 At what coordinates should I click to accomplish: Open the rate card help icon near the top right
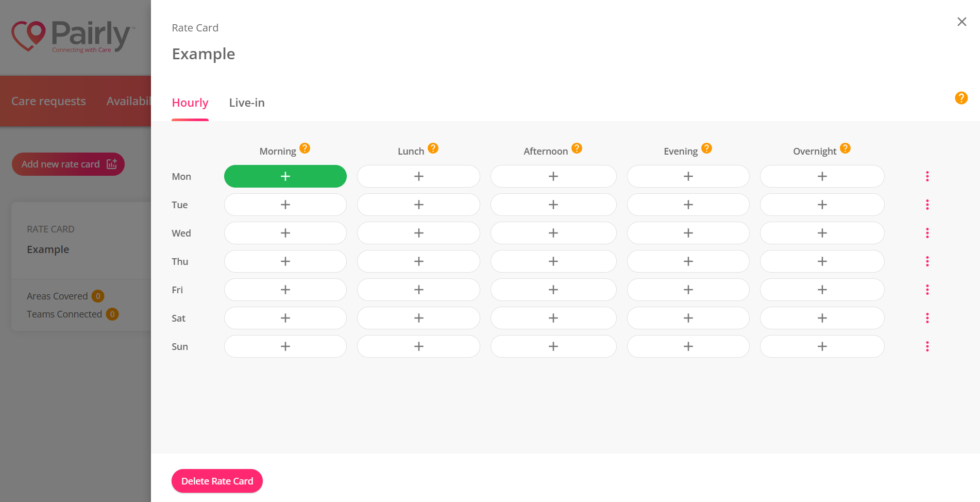(961, 98)
